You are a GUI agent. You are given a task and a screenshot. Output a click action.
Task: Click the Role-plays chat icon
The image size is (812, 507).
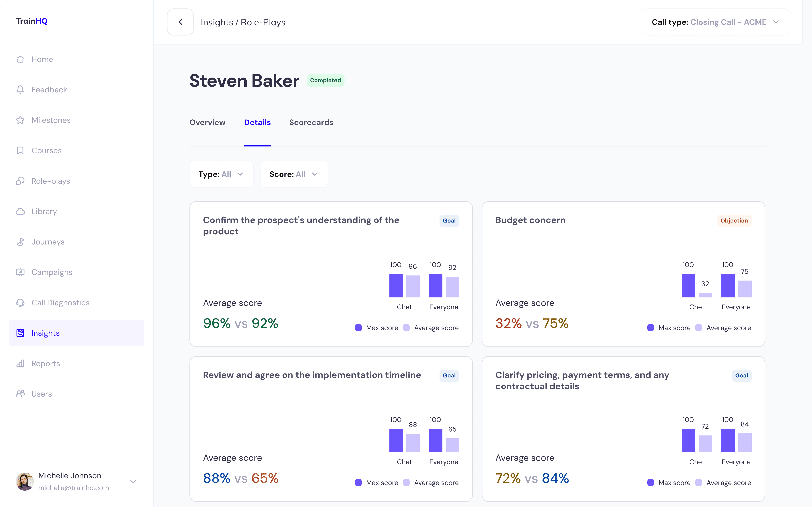coord(20,181)
